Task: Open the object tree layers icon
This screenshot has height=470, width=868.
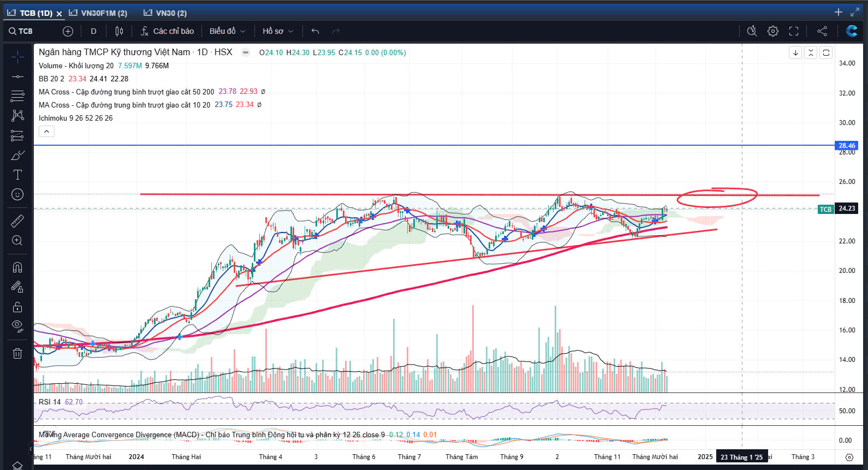Action: pos(17,465)
